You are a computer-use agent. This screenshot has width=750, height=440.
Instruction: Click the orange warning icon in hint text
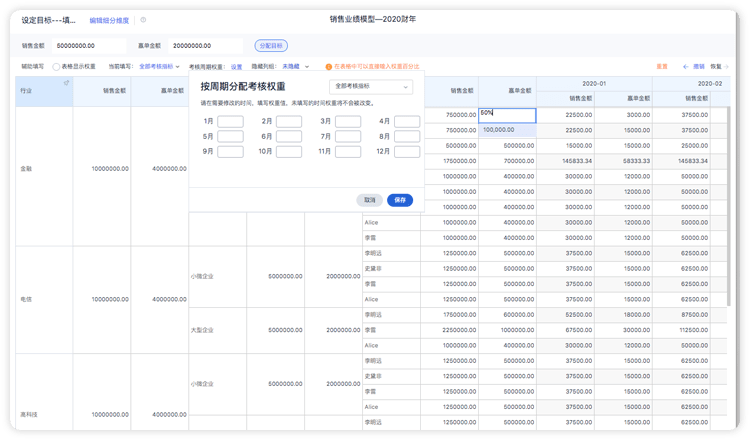(329, 67)
